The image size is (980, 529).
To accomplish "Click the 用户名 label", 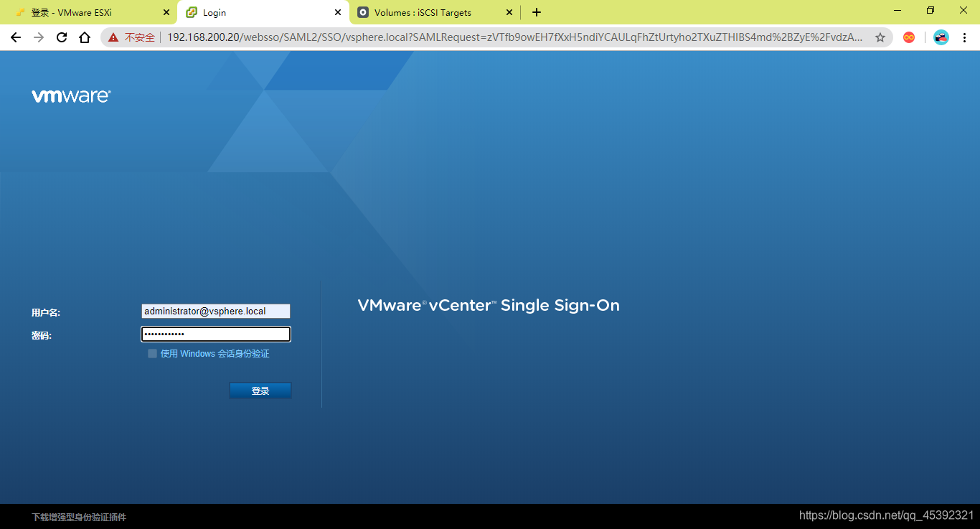I will pos(46,312).
